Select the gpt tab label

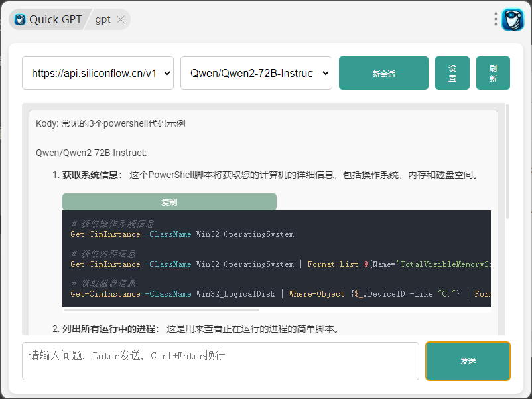click(104, 20)
